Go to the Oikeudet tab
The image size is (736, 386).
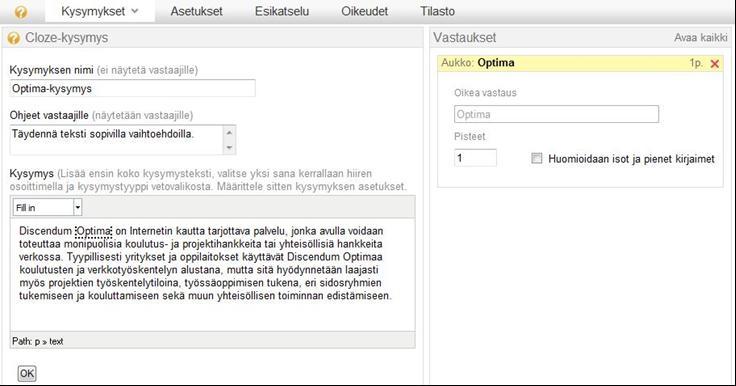click(364, 11)
